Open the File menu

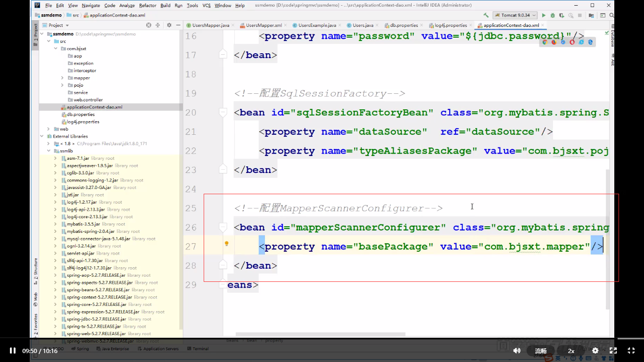49,5
